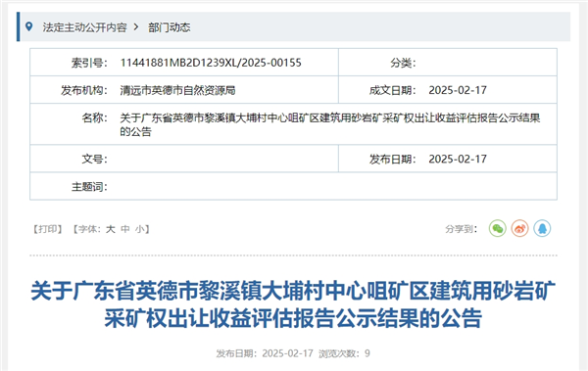Click the 浏览次数 view count
This screenshot has width=588, height=371.
coord(344,353)
